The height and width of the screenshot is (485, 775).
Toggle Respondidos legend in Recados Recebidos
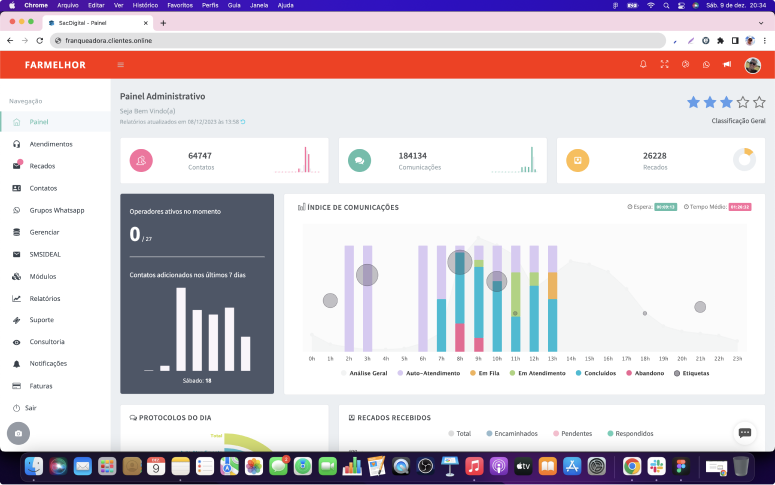pos(630,434)
